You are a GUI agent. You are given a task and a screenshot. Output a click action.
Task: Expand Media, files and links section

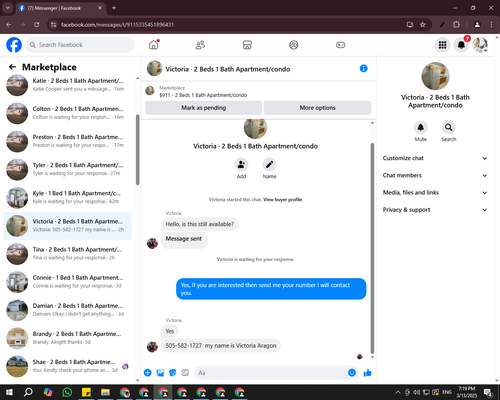pos(435,193)
